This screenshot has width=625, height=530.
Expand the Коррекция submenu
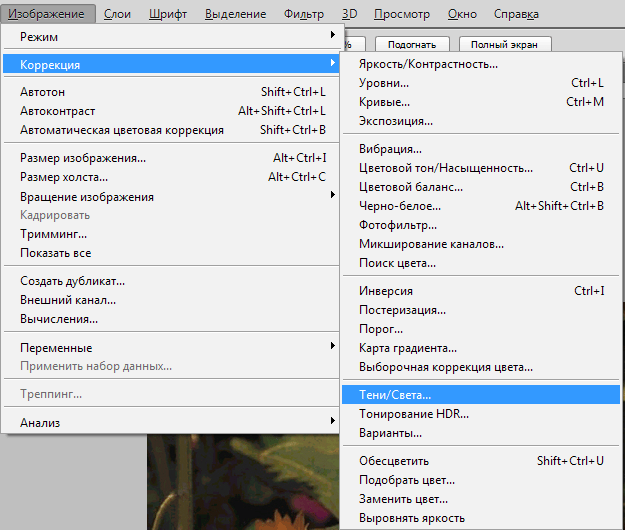pyautogui.click(x=171, y=64)
